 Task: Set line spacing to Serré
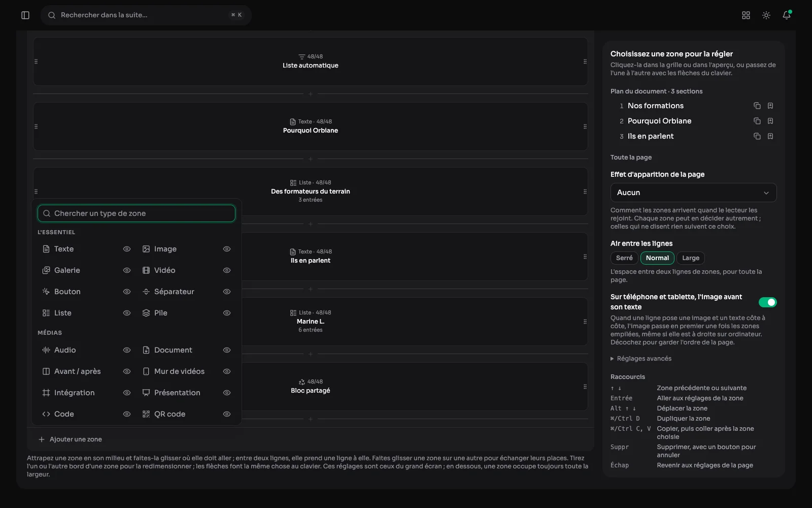624,258
